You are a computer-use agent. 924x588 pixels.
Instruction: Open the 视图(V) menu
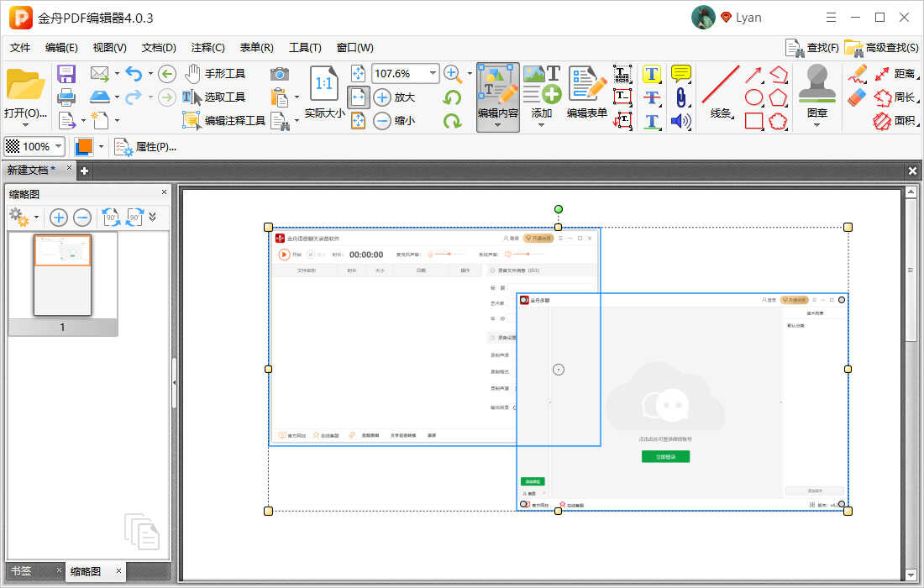pyautogui.click(x=109, y=48)
